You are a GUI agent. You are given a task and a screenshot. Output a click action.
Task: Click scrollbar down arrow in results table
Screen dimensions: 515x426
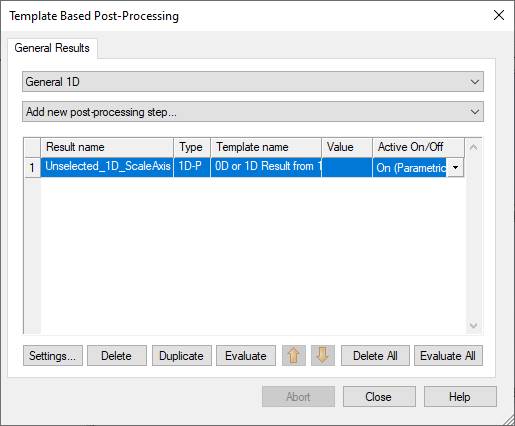tap(473, 325)
